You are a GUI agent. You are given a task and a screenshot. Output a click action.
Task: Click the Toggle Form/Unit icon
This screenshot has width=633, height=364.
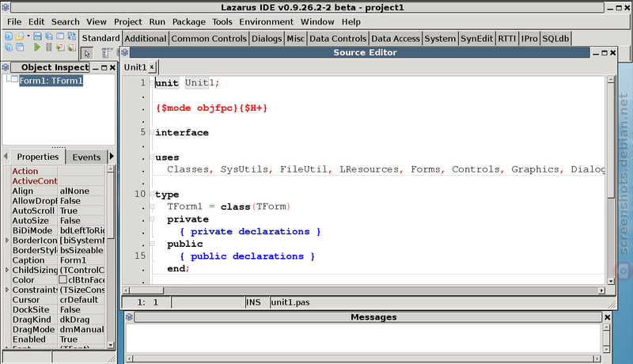71,36
